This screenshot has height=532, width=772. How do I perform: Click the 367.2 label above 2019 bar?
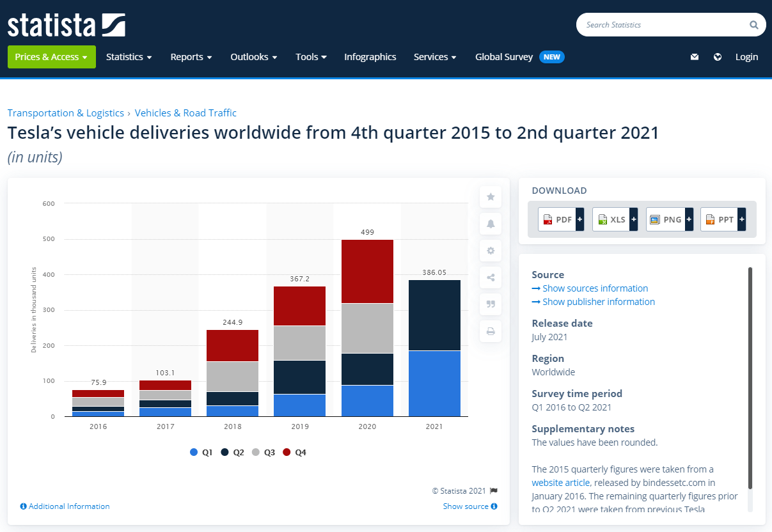pyautogui.click(x=300, y=279)
